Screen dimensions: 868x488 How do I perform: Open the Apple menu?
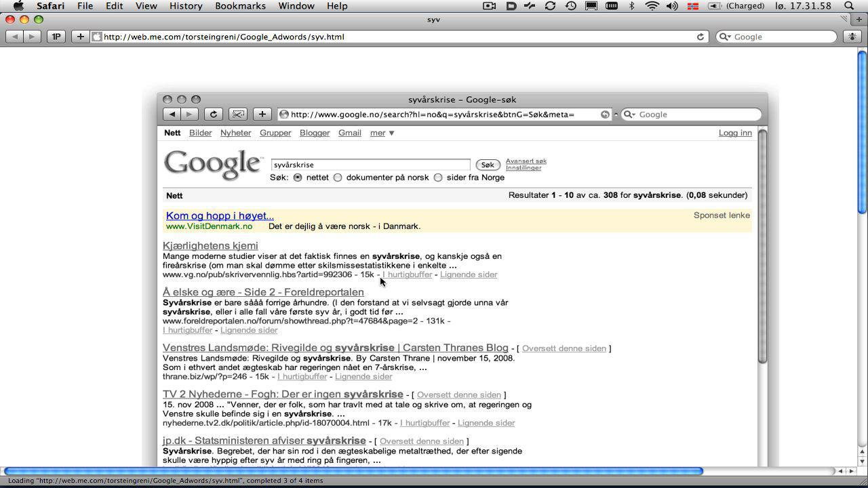pos(18,6)
